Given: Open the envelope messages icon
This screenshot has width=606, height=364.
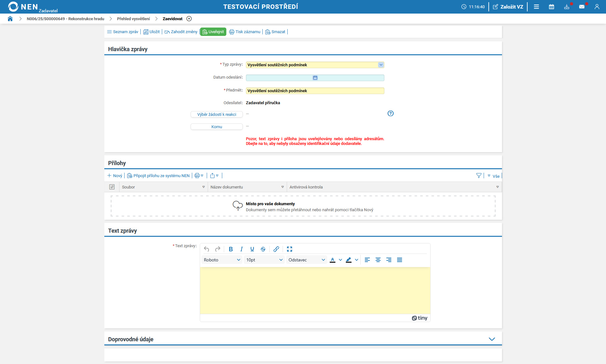Looking at the screenshot, I should coord(582,7).
